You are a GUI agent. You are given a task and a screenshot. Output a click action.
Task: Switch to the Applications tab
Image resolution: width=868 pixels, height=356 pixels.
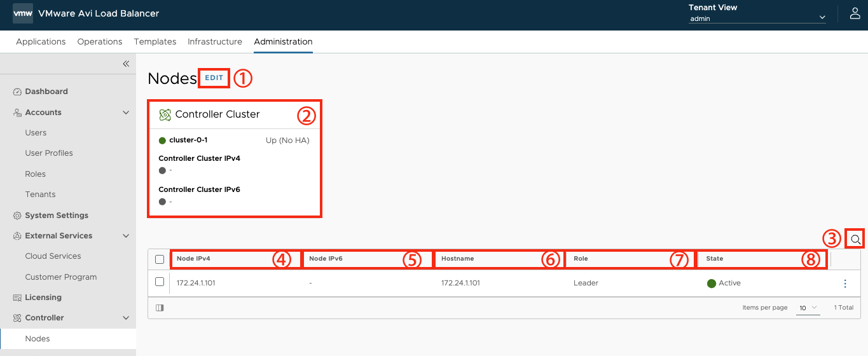[41, 41]
